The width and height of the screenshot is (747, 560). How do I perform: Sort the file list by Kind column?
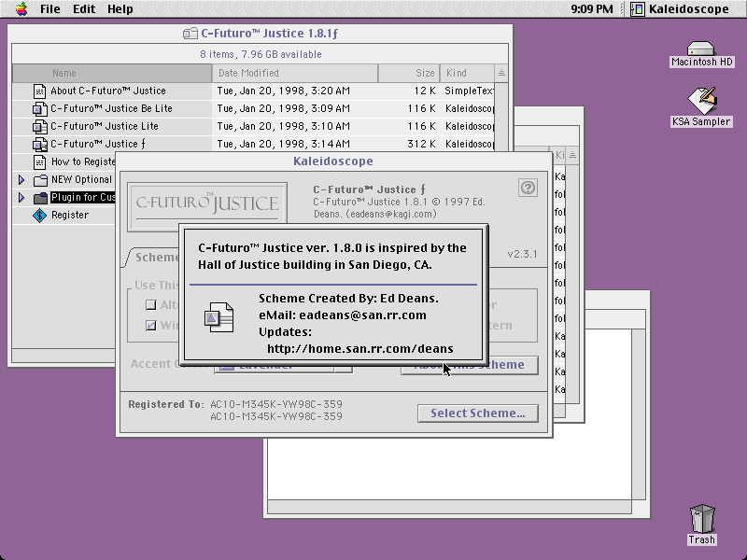tap(467, 73)
